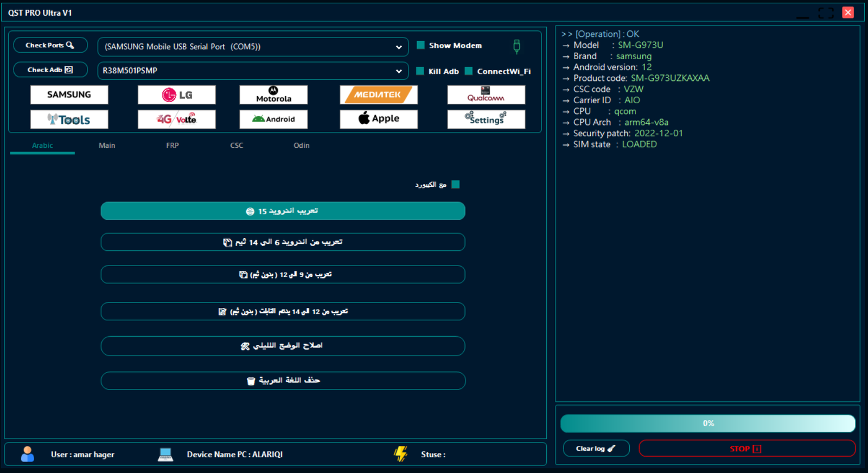Expand the COM port dropdown
The height and width of the screenshot is (473, 868).
click(399, 47)
